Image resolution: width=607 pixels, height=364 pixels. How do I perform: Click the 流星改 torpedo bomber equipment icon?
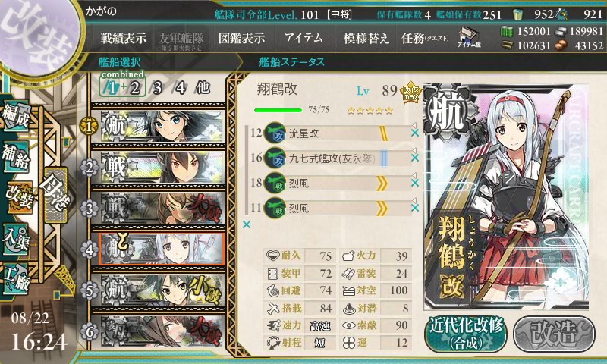click(x=275, y=133)
